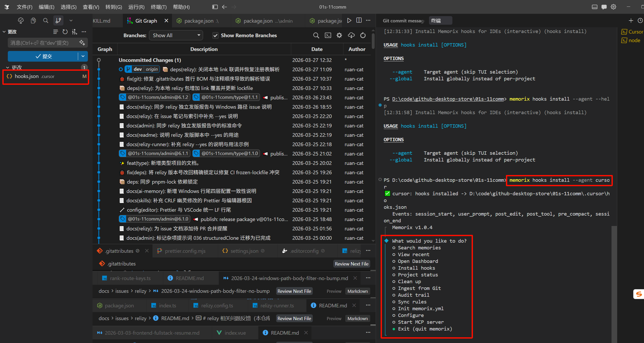
Task: Fetch from remotes cloud icon
Action: pos(351,35)
